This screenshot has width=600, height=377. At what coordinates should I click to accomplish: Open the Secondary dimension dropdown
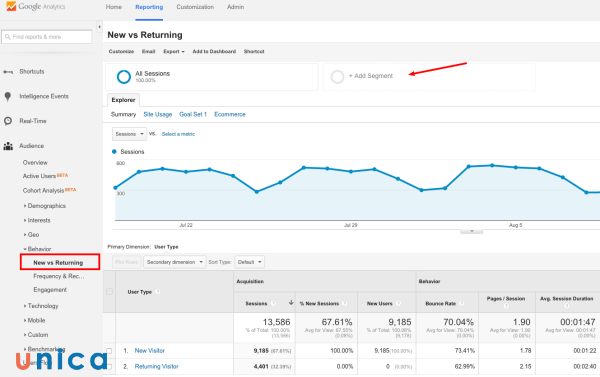(174, 262)
